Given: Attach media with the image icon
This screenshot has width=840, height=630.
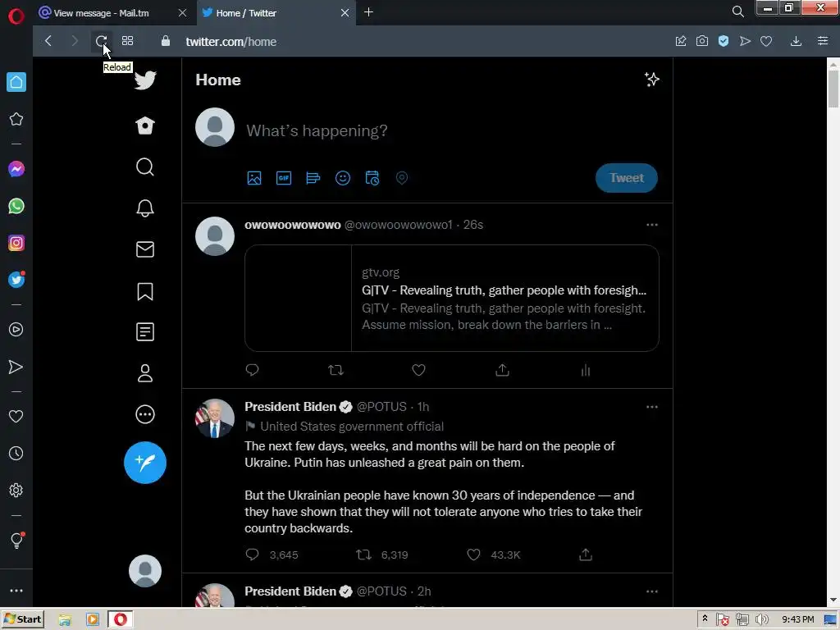Looking at the screenshot, I should point(254,178).
